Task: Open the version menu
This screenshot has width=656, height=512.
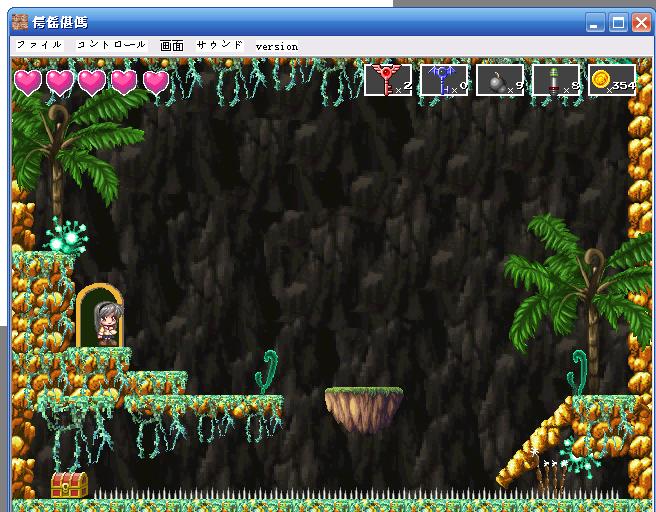Action: click(x=277, y=46)
